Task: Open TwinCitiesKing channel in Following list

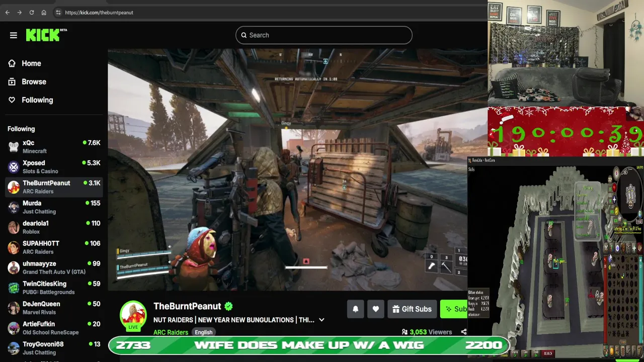Action: click(54, 288)
